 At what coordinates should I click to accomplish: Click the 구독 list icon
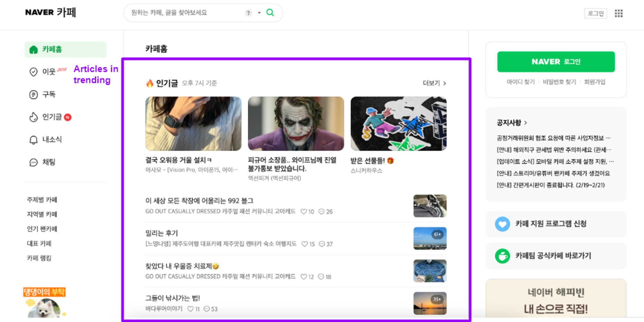33,95
